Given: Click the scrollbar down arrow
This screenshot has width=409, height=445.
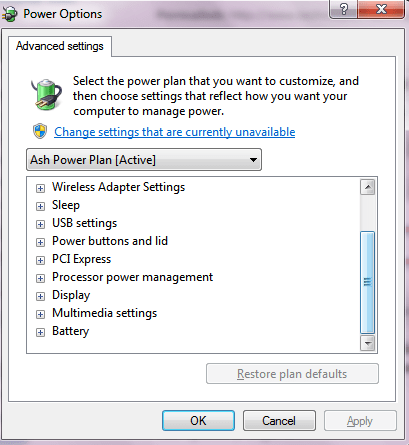Looking at the screenshot, I should pos(368,343).
